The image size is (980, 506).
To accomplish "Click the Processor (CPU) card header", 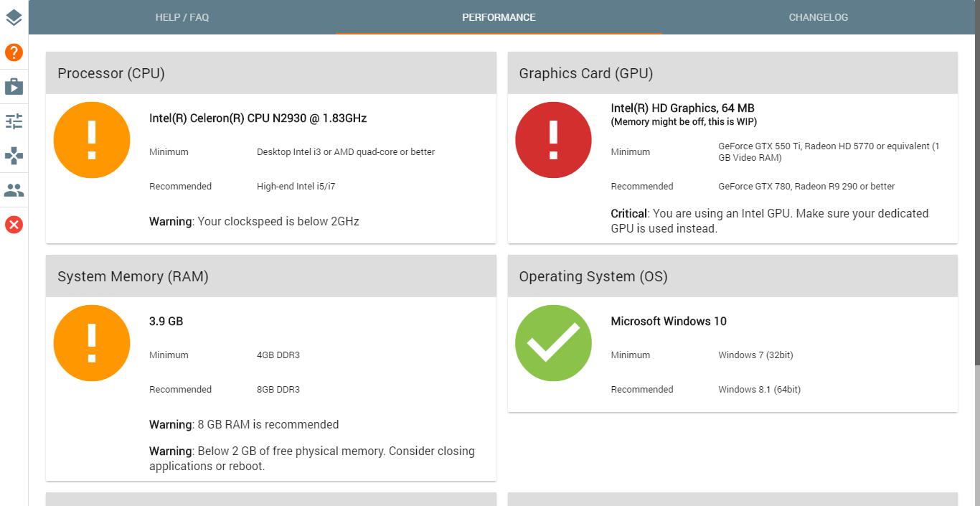I will pos(111,73).
